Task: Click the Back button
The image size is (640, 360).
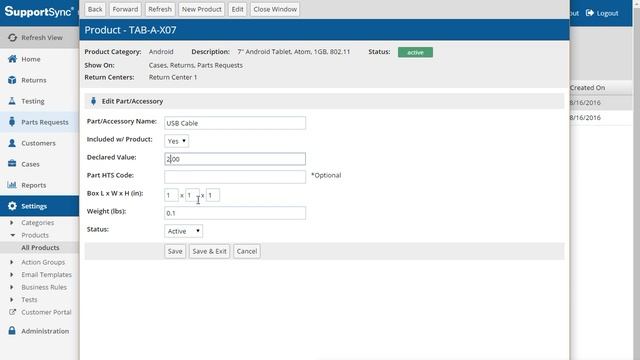Action: (95, 9)
